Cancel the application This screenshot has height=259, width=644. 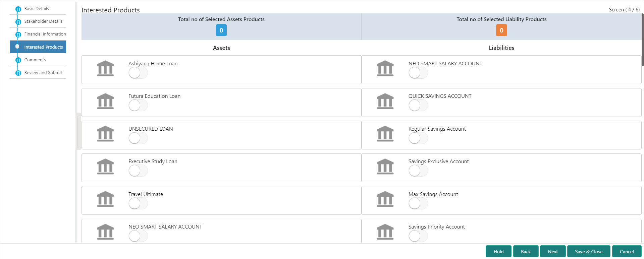(627, 252)
